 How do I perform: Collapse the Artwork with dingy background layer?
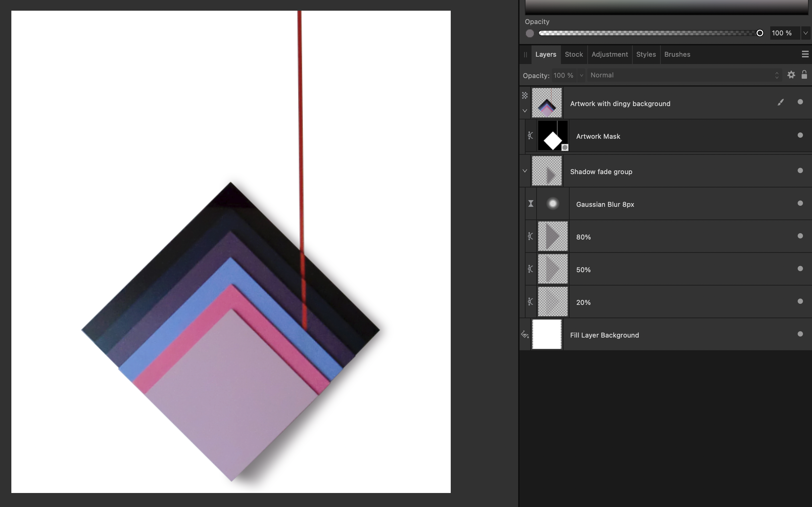click(x=525, y=111)
